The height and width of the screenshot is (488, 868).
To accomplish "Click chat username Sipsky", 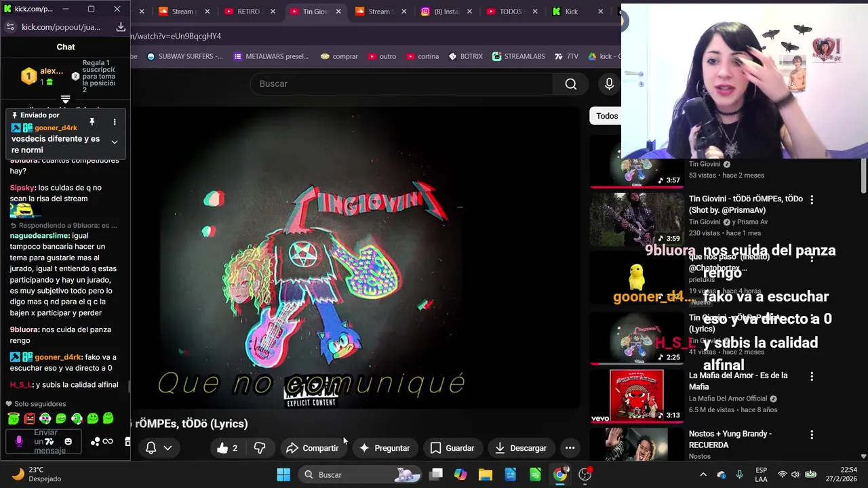I will click(x=22, y=188).
